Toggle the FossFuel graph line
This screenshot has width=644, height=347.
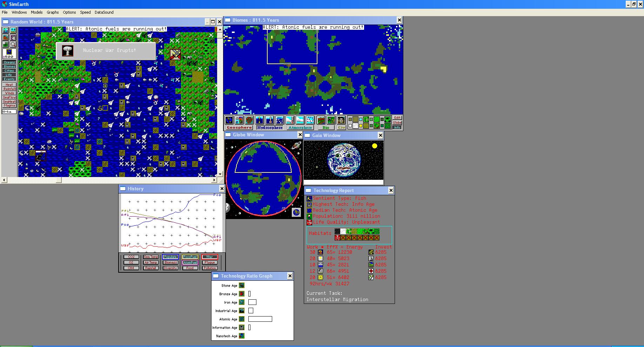[x=190, y=257]
